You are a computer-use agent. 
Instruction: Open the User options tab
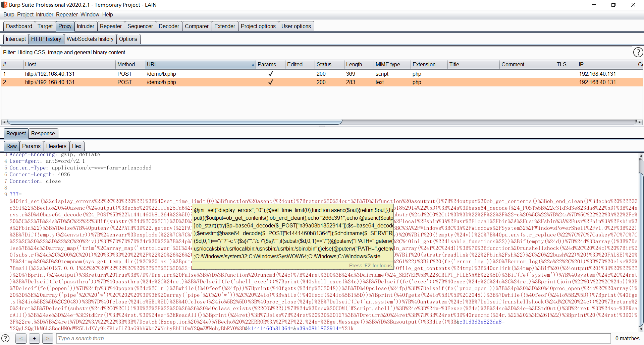pos(296,26)
